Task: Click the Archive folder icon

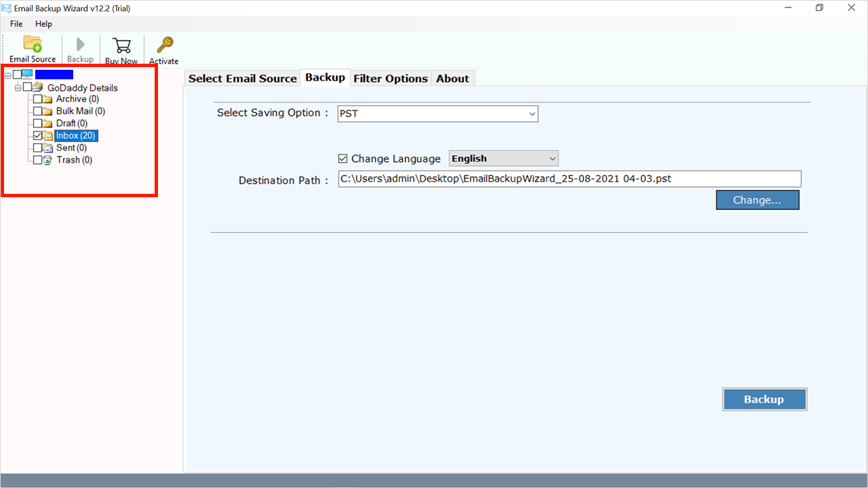Action: [x=48, y=100]
